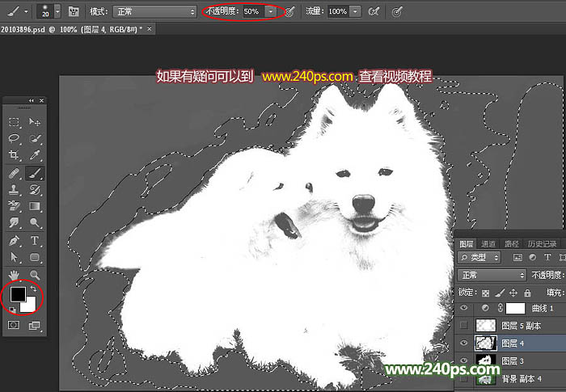Open the brush 不透明度 dropdown arrow
This screenshot has width=566, height=392.
270,12
